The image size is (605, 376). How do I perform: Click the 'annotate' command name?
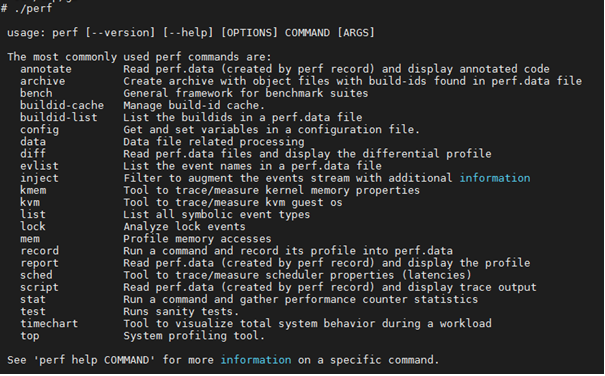coord(46,69)
